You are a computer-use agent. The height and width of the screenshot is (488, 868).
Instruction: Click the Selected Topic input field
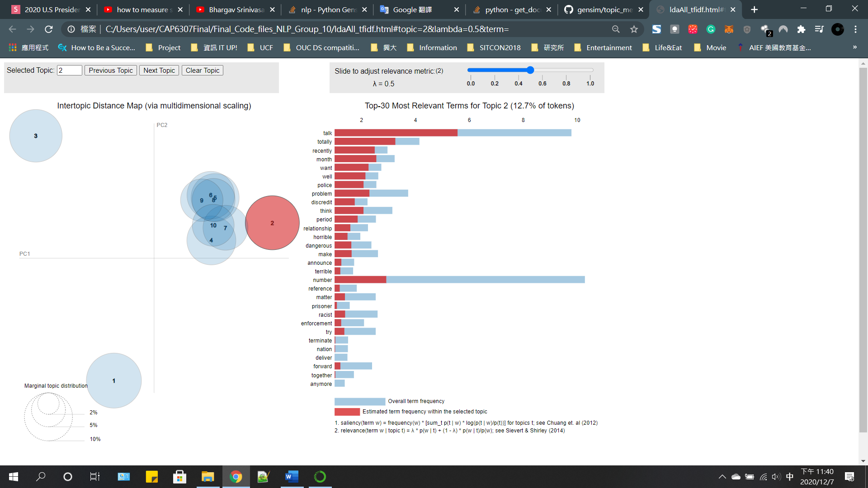pyautogui.click(x=70, y=70)
